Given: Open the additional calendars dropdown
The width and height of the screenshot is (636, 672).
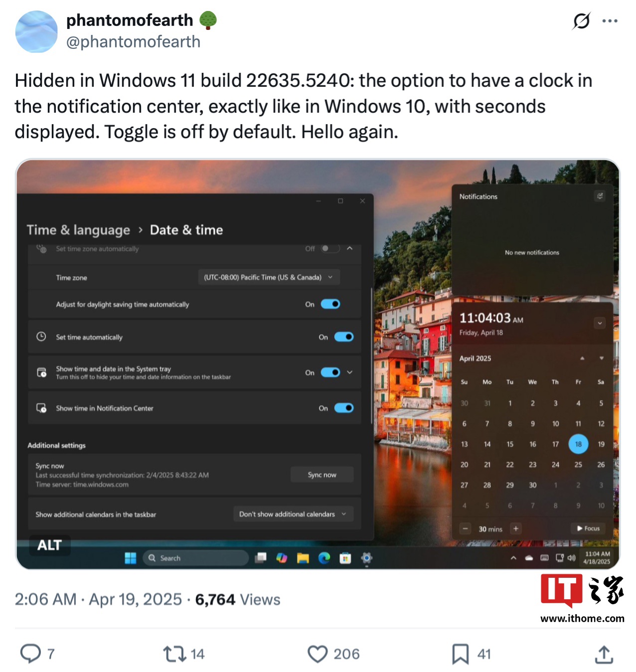Looking at the screenshot, I should [293, 514].
